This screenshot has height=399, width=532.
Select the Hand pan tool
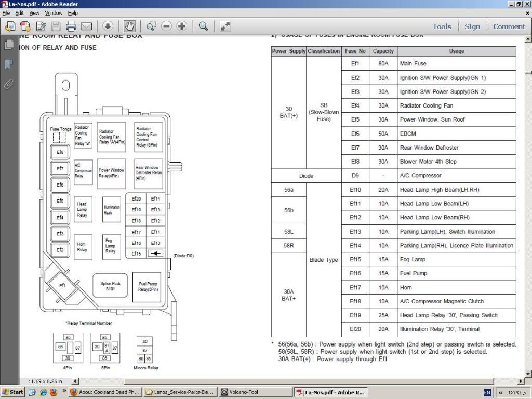[129, 26]
